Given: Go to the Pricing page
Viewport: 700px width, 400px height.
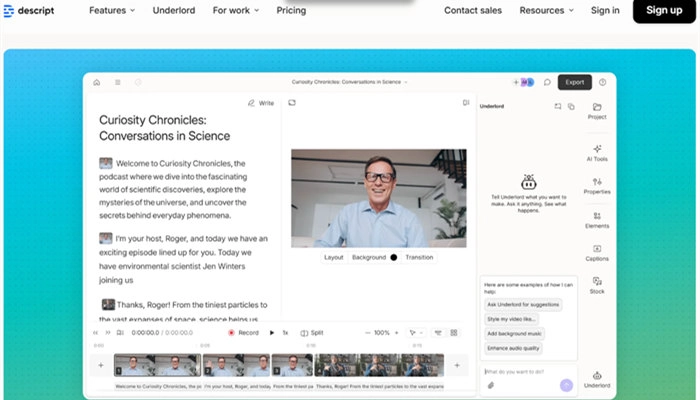Looking at the screenshot, I should coord(291,10).
